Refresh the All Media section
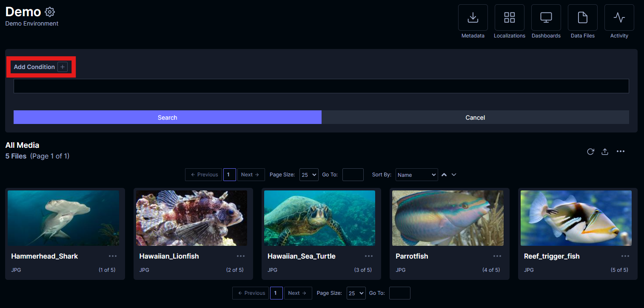Screen dimensions: 644x308 pyautogui.click(x=590, y=152)
